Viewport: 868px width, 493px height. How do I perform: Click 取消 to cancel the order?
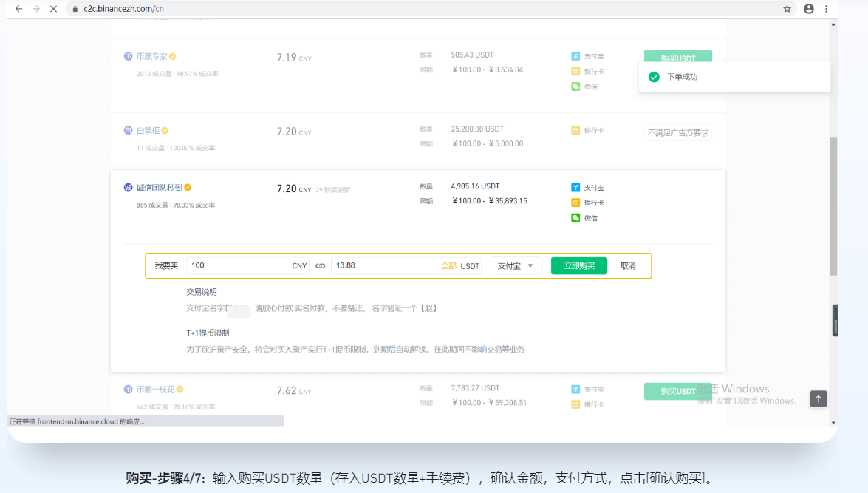628,266
